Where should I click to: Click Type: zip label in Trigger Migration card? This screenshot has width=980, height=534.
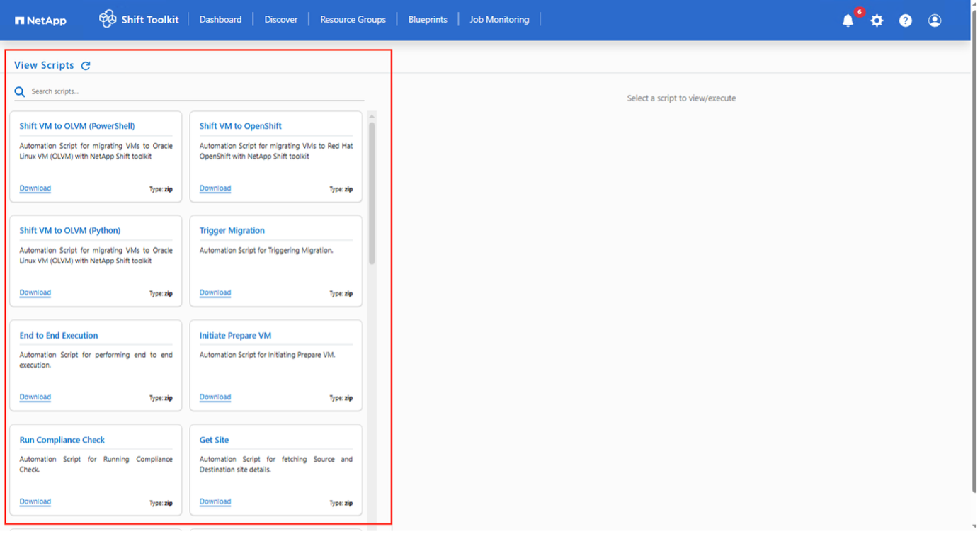point(342,295)
